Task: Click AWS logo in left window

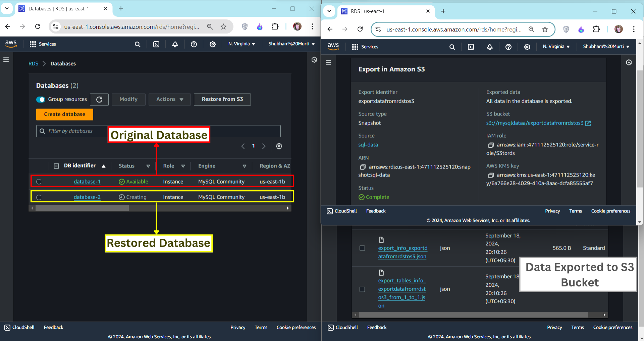Action: 11,44
